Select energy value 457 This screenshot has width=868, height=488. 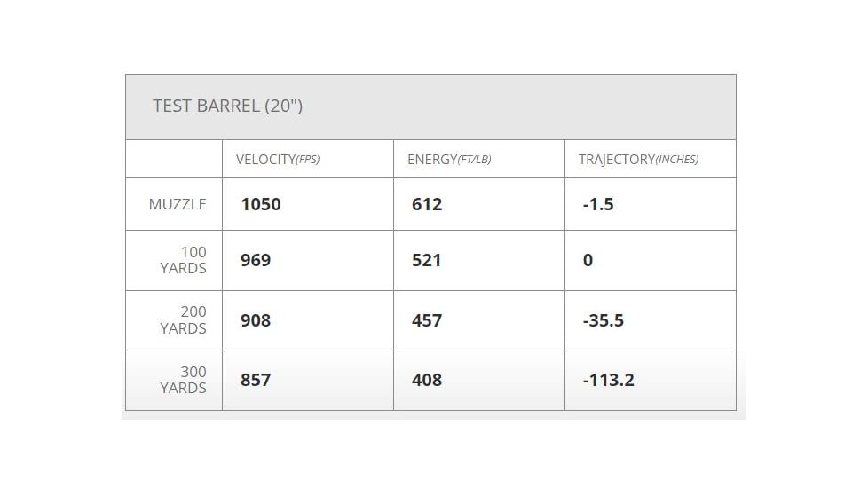click(427, 320)
